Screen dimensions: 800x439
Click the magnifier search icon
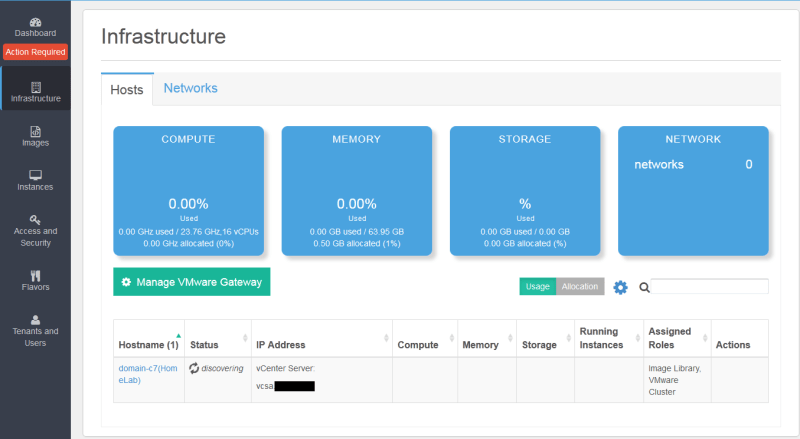click(644, 287)
